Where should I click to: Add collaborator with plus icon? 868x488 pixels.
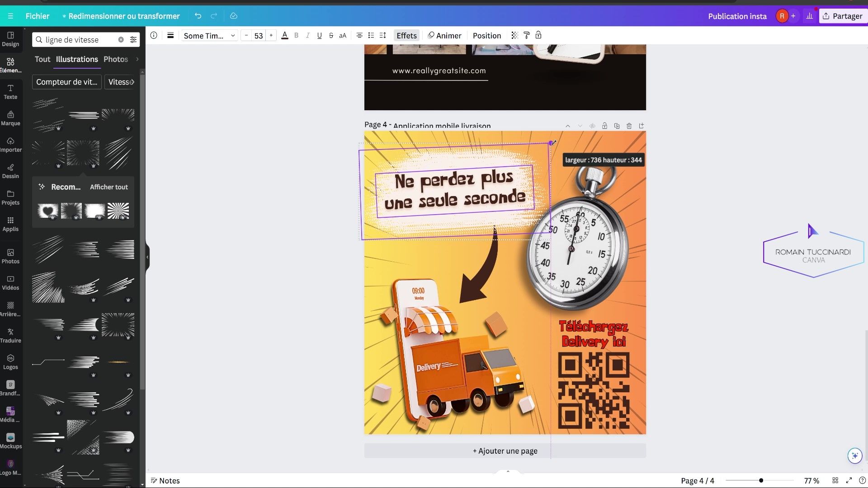pos(793,16)
